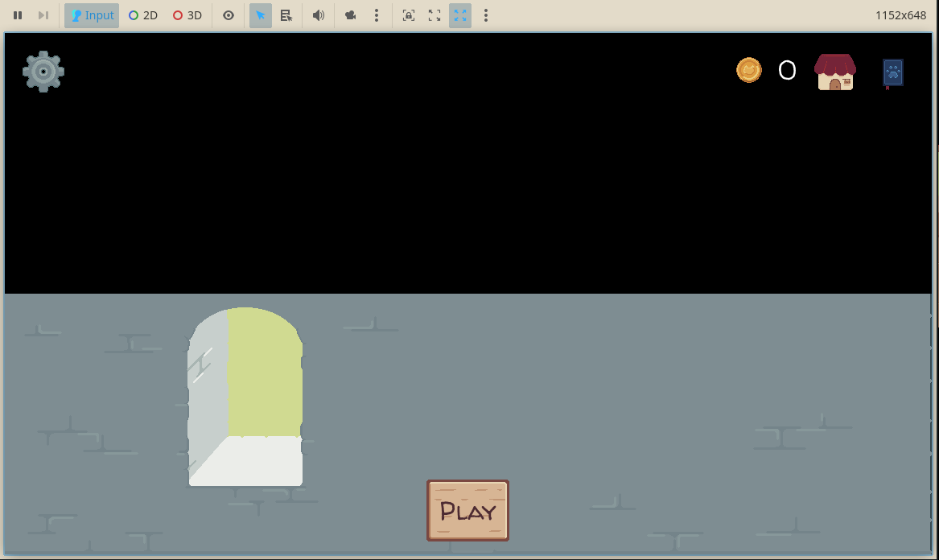This screenshot has width=939, height=560.
Task: Toggle the highlighted embed game window icon
Action: (460, 15)
